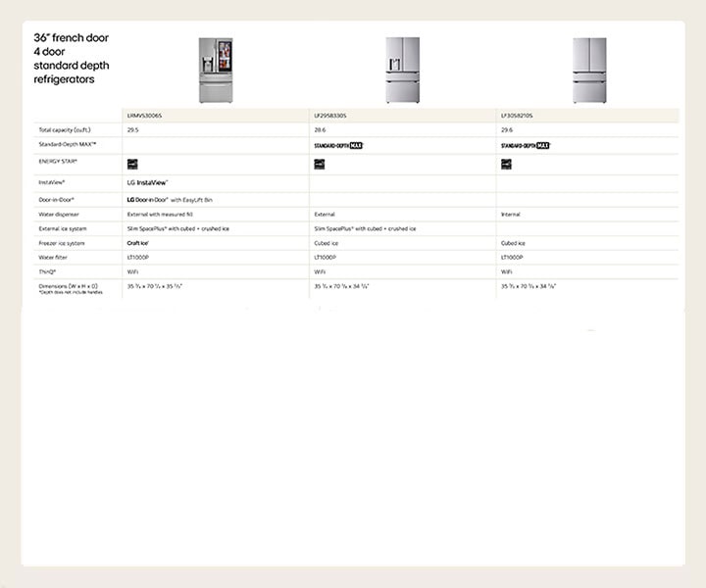Select the heading '36" french door 4 door standard depth refrigerators'

[72, 59]
